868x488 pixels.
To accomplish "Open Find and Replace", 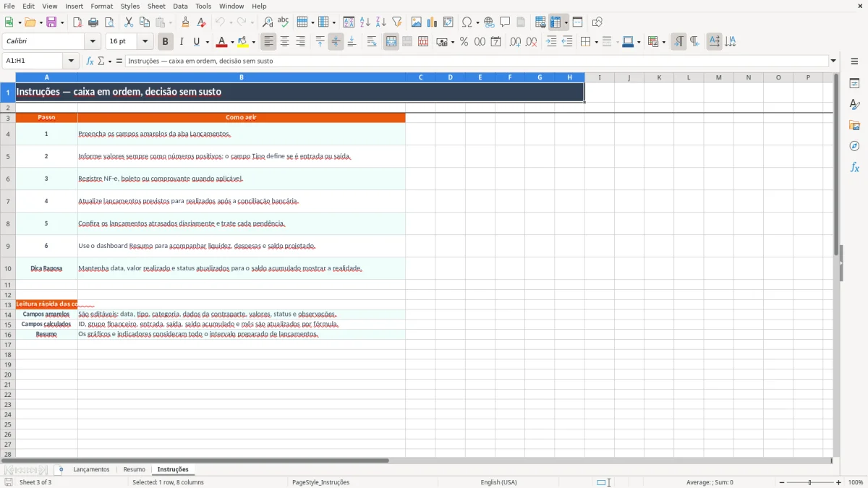I will tap(268, 22).
